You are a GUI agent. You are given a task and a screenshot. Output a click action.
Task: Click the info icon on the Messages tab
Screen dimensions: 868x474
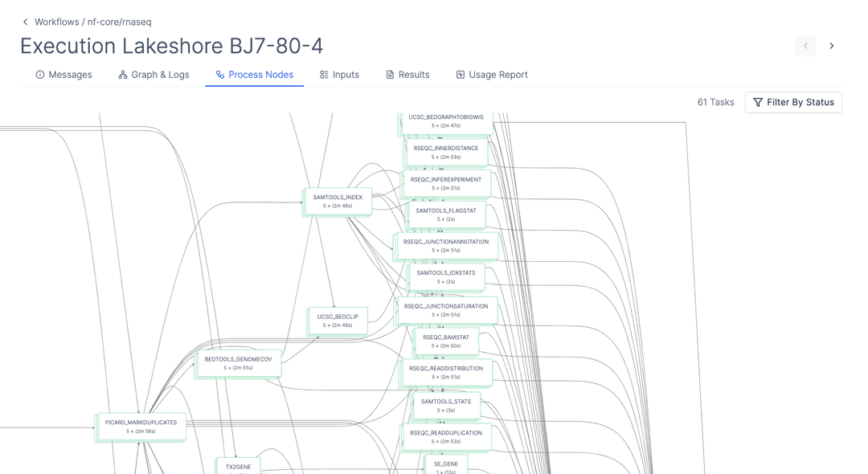40,74
